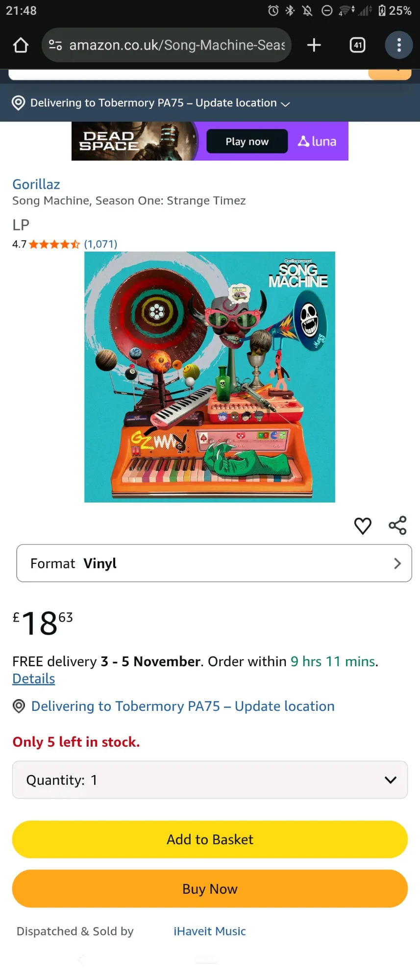420x980 pixels.
Task: Tap the Song Machine album cover image
Action: [x=210, y=377]
